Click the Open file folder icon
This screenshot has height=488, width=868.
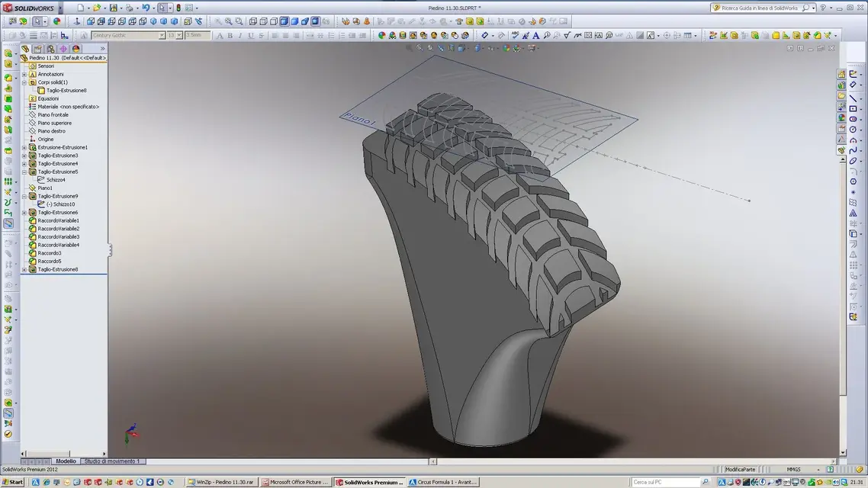[x=96, y=8]
